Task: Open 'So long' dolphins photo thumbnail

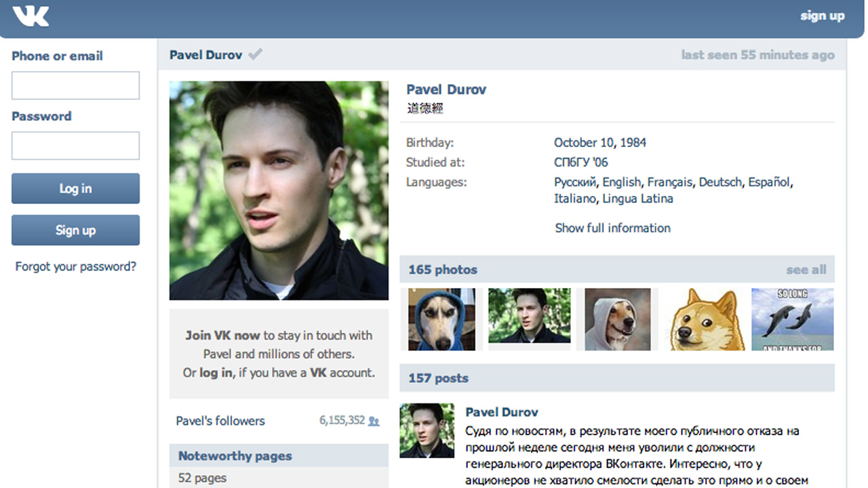Action: (x=793, y=319)
